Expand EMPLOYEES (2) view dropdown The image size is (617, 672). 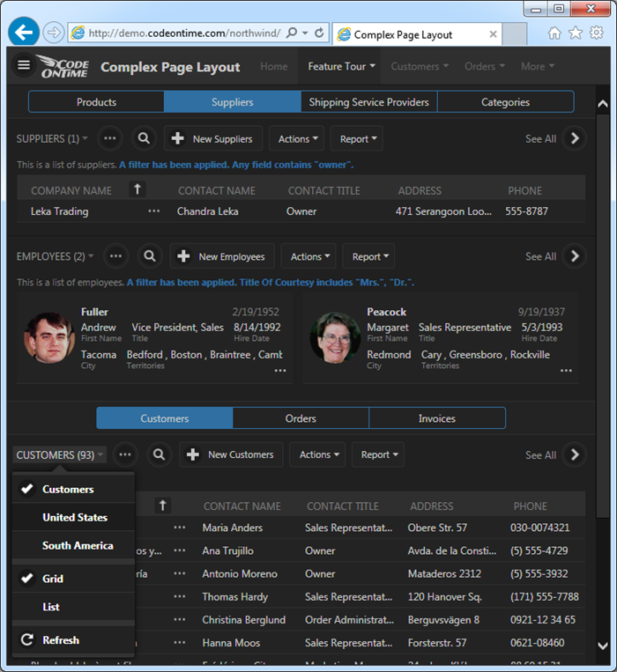pos(55,256)
